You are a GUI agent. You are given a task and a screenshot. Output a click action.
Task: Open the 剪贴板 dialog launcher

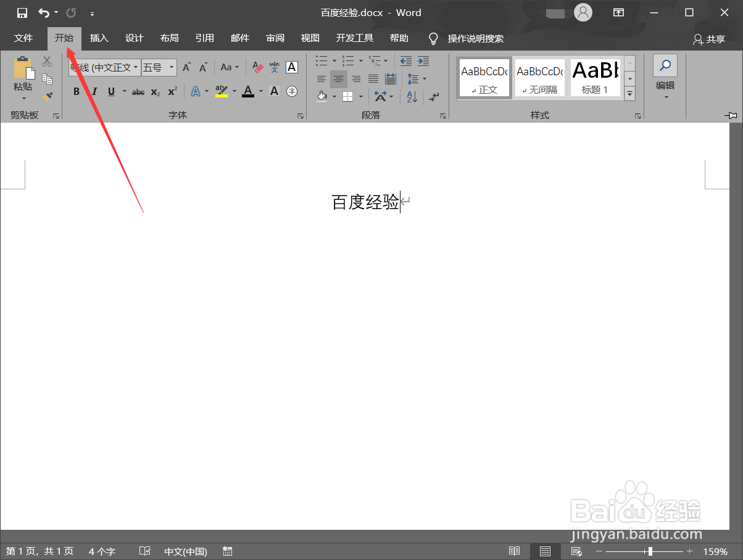click(56, 115)
